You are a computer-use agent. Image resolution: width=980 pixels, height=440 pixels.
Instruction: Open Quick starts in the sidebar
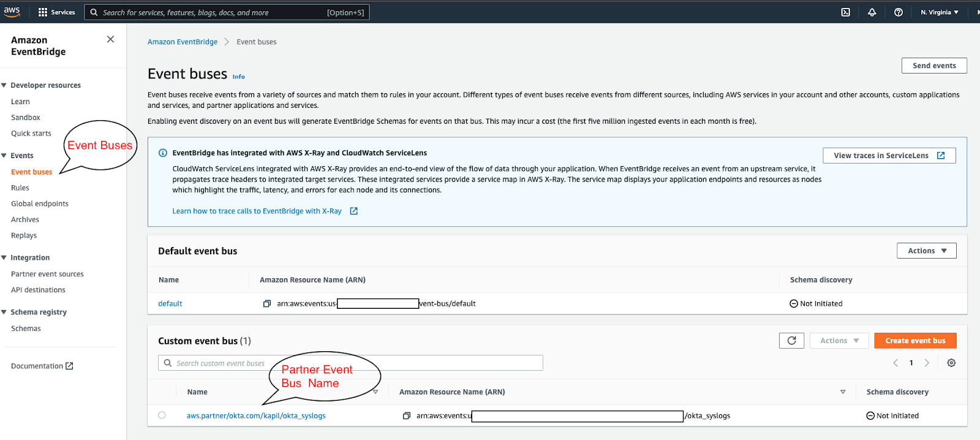[31, 134]
